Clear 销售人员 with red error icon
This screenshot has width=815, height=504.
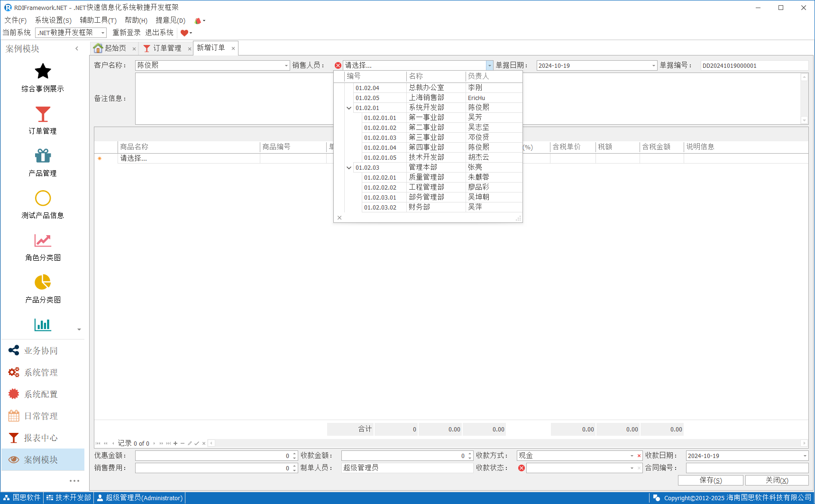[x=338, y=65]
